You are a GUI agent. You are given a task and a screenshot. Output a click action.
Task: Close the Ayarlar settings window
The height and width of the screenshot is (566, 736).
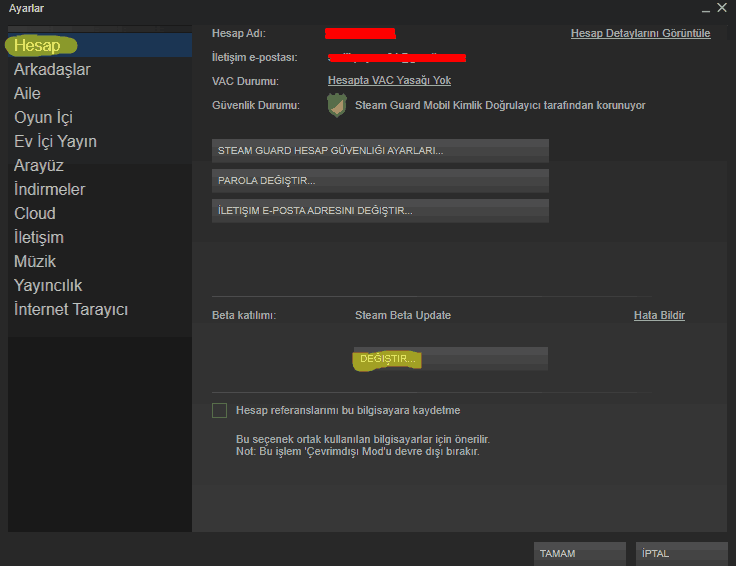click(721, 8)
